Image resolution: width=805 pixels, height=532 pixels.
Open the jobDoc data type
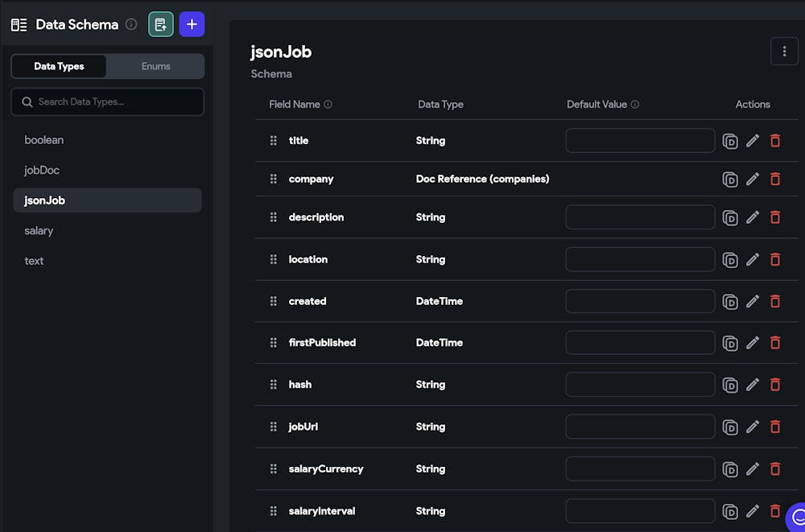[x=42, y=170]
